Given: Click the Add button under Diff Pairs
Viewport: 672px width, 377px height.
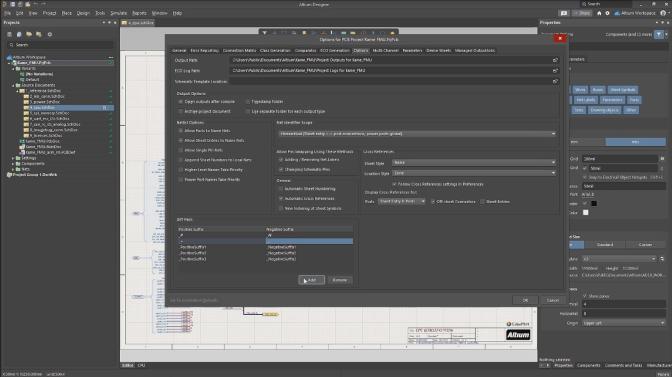Looking at the screenshot, I should 312,280.
